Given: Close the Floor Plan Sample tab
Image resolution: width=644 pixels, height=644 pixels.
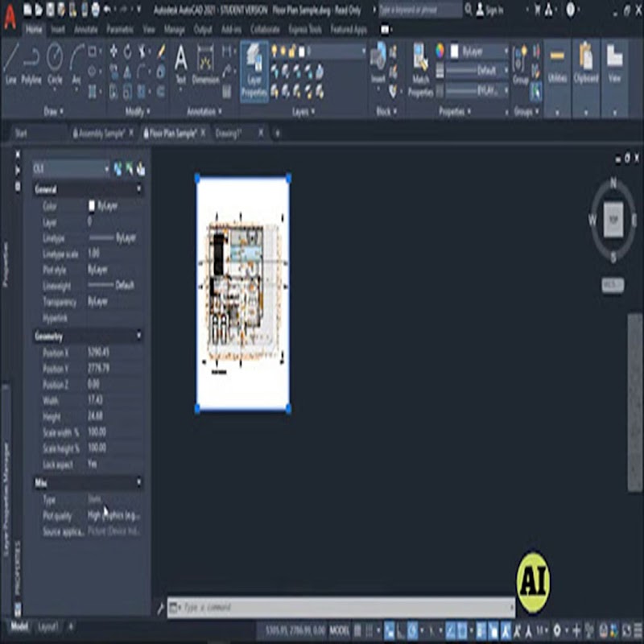Looking at the screenshot, I should (203, 133).
